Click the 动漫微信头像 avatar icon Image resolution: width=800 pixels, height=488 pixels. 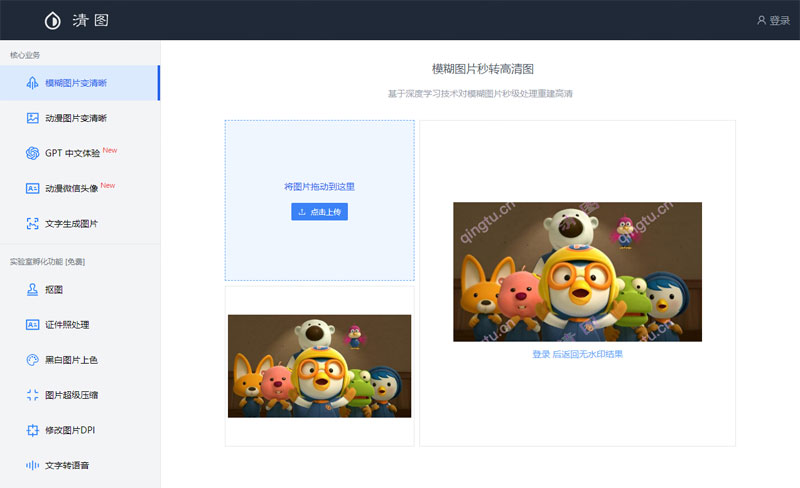point(33,188)
